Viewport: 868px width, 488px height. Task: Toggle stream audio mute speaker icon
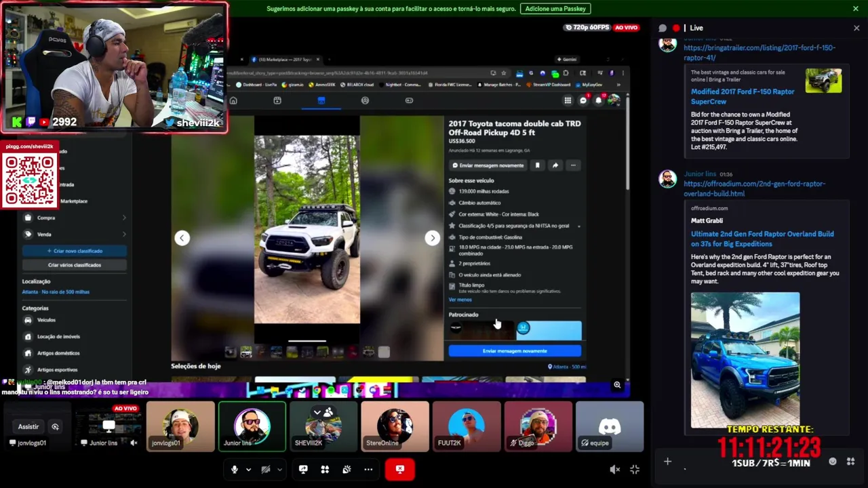coord(614,469)
